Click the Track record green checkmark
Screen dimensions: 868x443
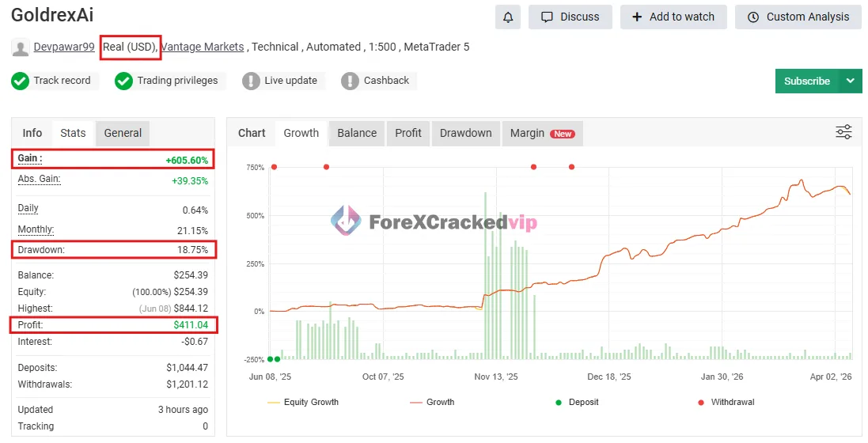[x=21, y=81]
